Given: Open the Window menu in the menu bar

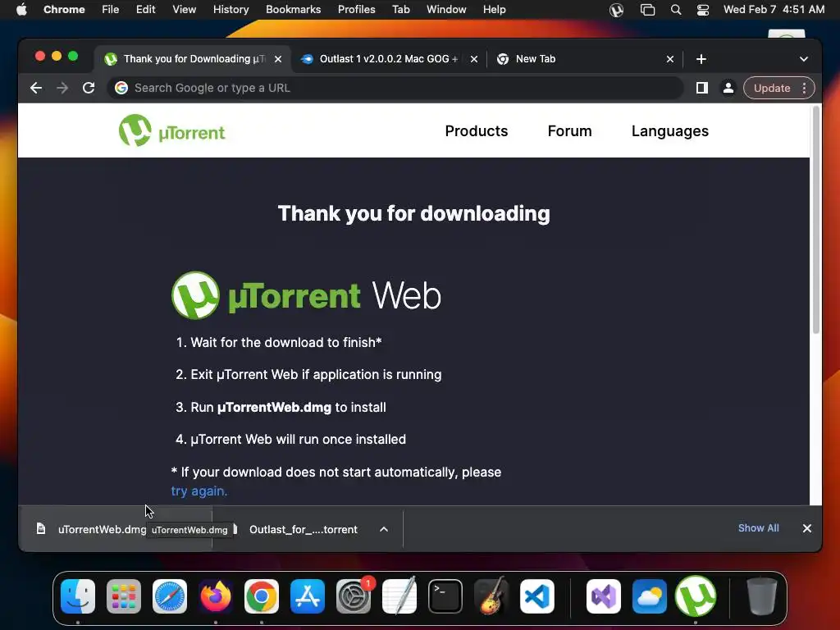Looking at the screenshot, I should point(446,9).
